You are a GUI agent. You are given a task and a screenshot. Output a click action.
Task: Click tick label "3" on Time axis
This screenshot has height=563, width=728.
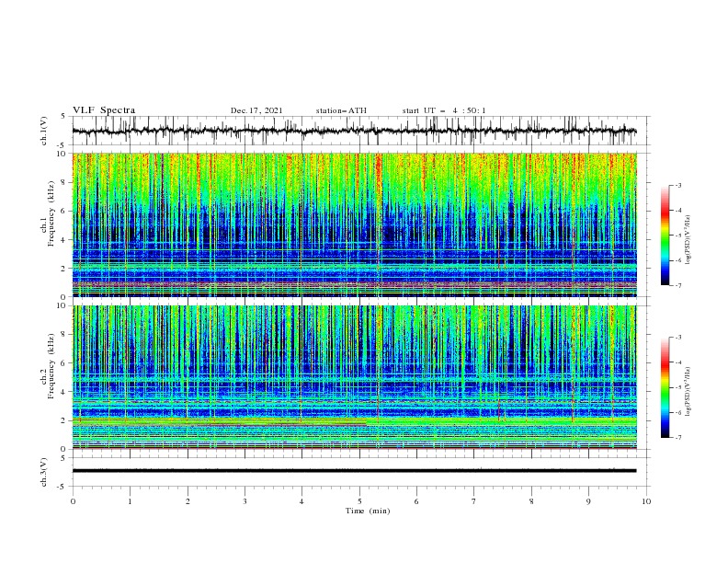[x=245, y=501]
